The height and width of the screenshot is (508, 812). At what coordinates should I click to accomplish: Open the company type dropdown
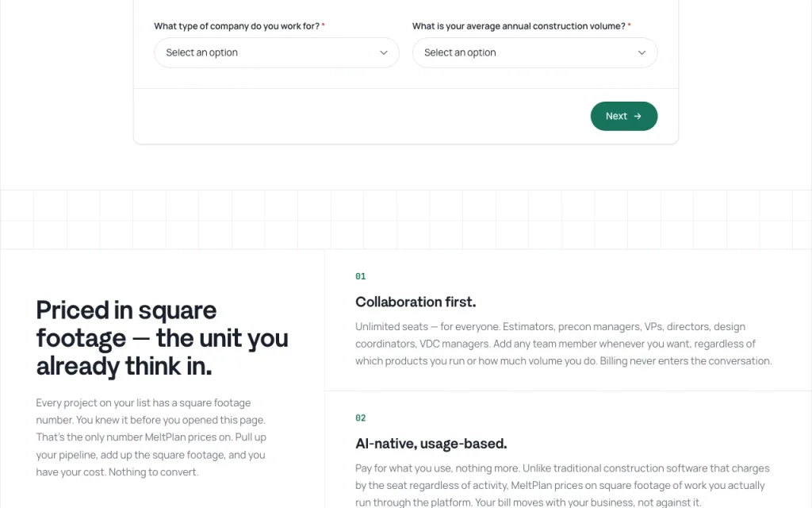pos(277,52)
